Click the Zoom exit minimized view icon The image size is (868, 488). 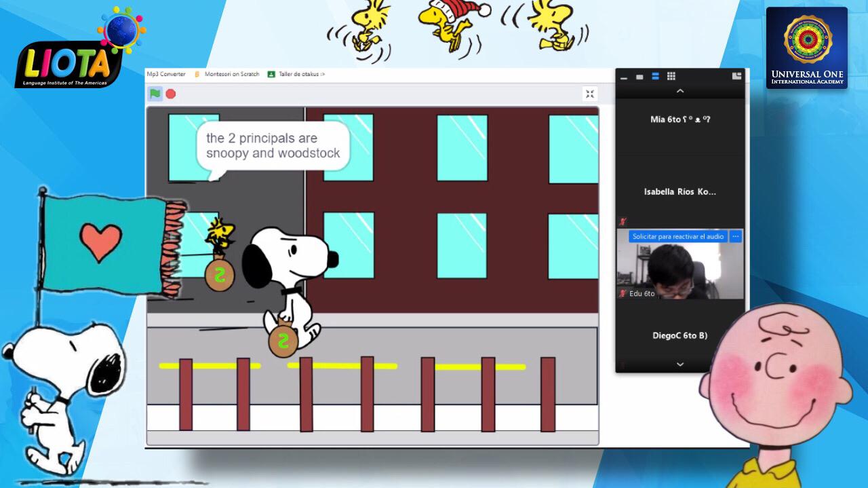pos(736,76)
